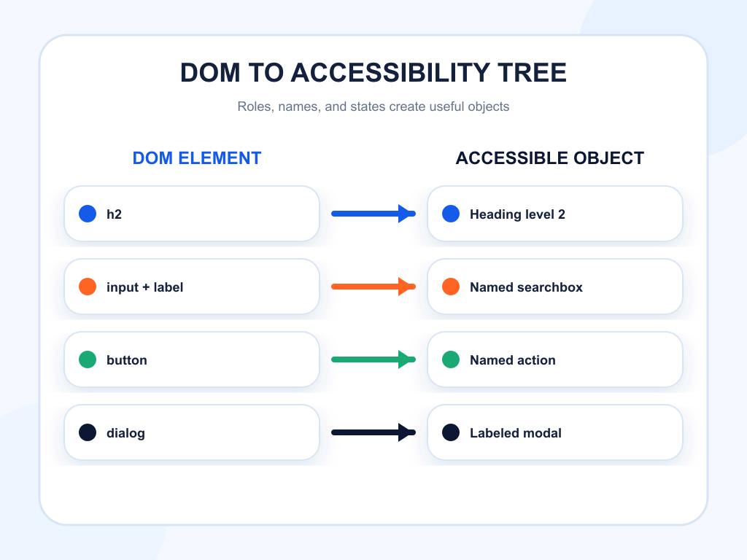Image resolution: width=747 pixels, height=560 pixels.
Task: Select the h2 text
Action: 115,214
